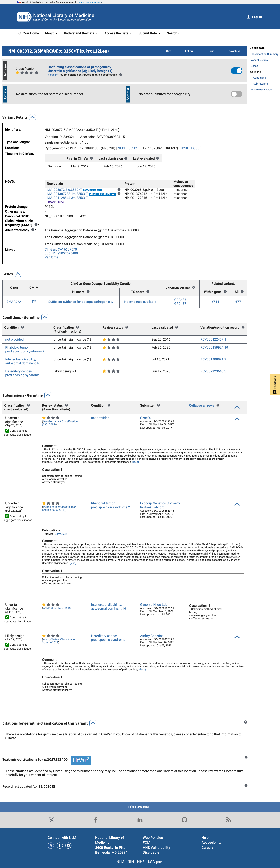Screen dimensions: 280x868
Task: Collapse the Ambry Genetics submission row
Action: [x=237, y=637]
